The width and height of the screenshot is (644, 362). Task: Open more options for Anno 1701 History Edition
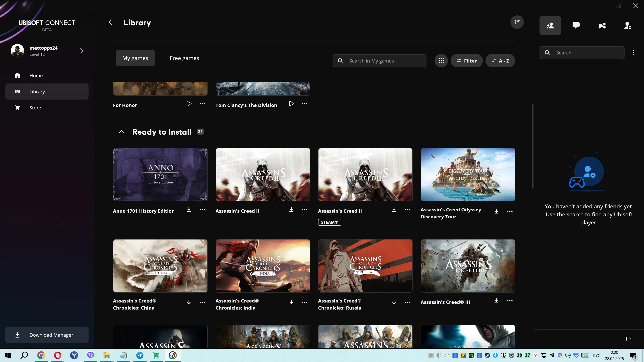pos(202,209)
